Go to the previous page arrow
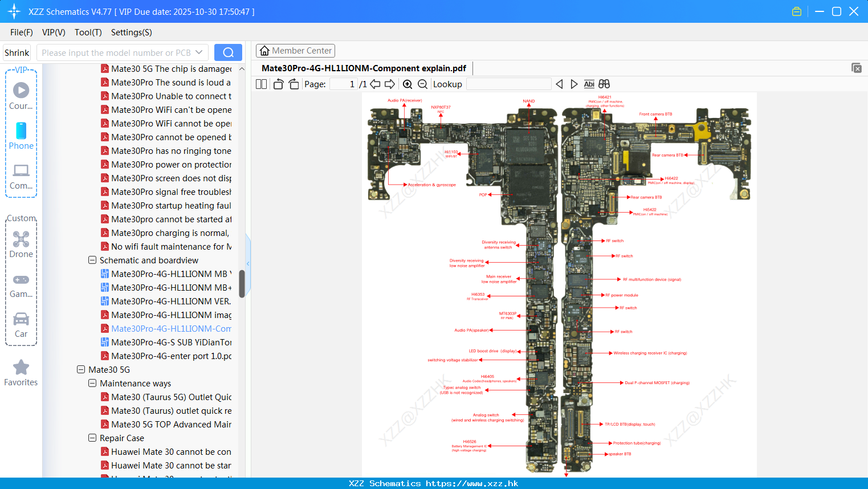Viewport: 868px width, 489px height. pyautogui.click(x=375, y=84)
